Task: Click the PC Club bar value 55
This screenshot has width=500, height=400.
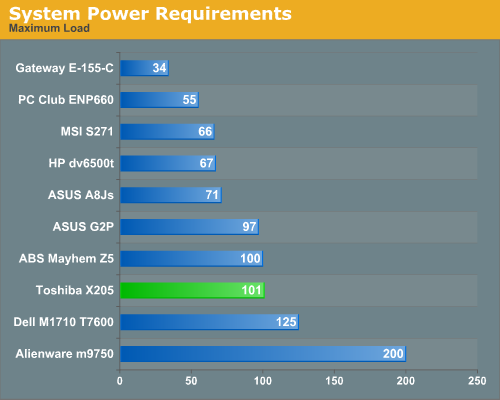Action: point(189,100)
